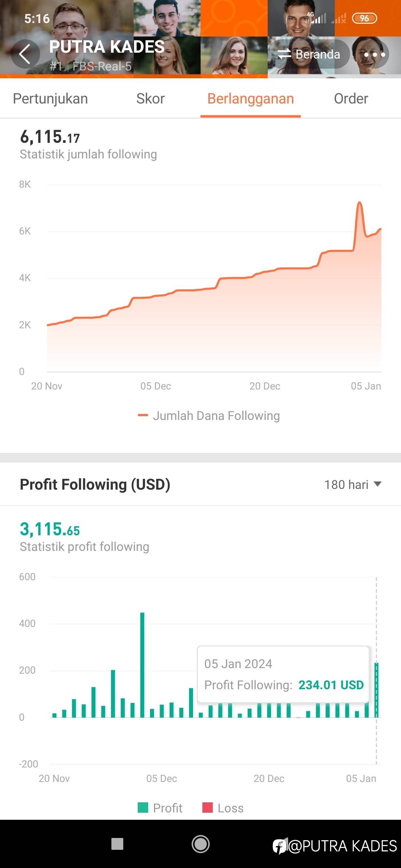Tap the 4G signal strength icon
The width and height of the screenshot is (401, 868).
[317, 17]
